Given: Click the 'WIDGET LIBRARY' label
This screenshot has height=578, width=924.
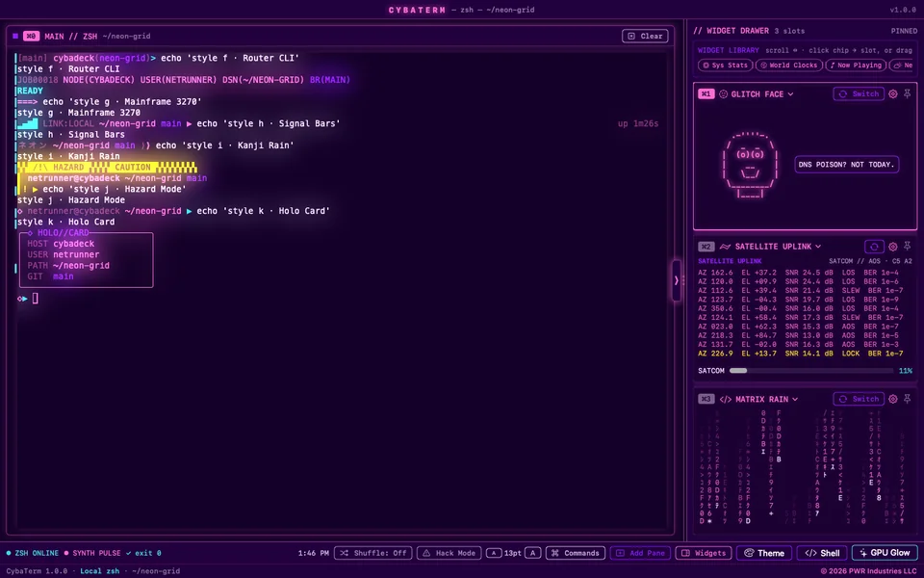Looking at the screenshot, I should [x=729, y=51].
